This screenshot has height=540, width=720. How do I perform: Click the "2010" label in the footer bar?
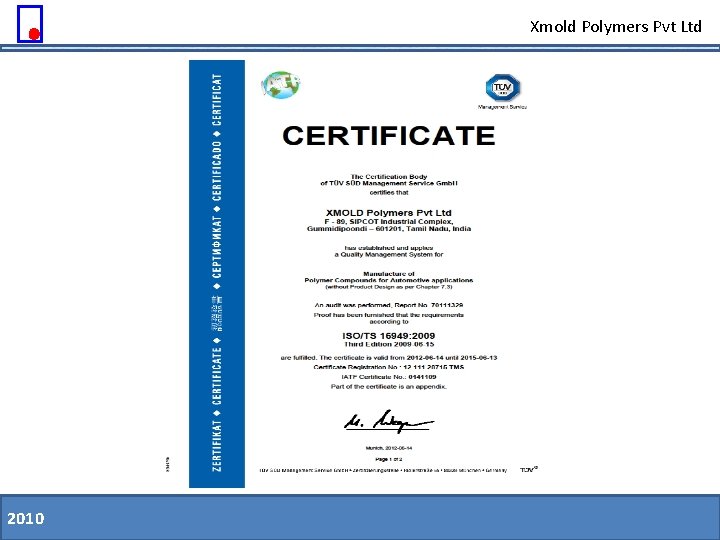pyautogui.click(x=26, y=518)
